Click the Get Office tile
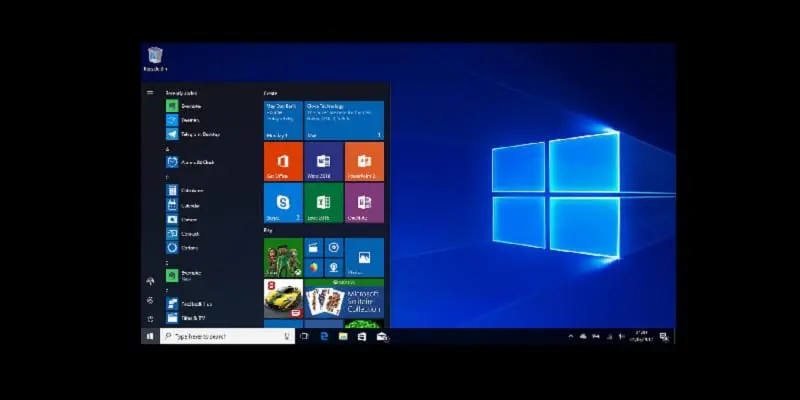The width and height of the screenshot is (800, 400). 283,161
